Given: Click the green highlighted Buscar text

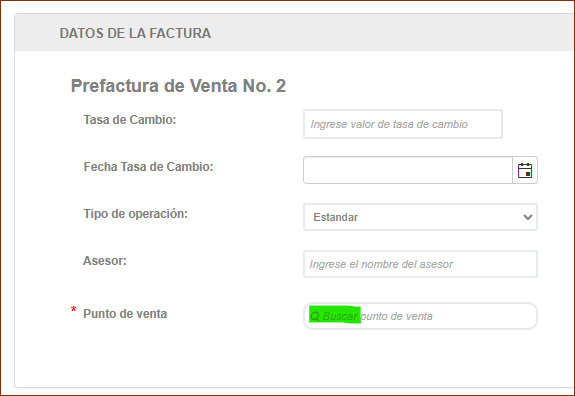Looking at the screenshot, I should click(x=340, y=316).
